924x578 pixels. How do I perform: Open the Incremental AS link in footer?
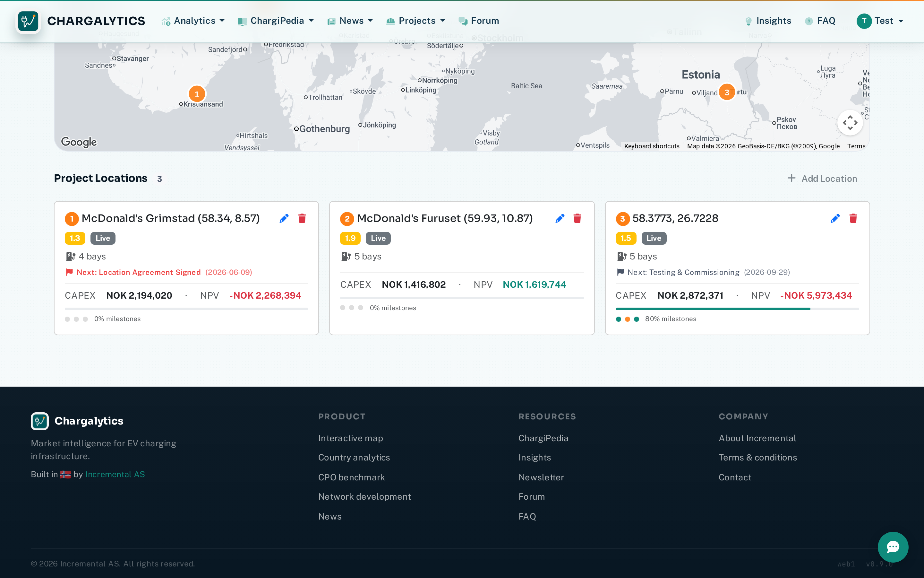point(115,474)
